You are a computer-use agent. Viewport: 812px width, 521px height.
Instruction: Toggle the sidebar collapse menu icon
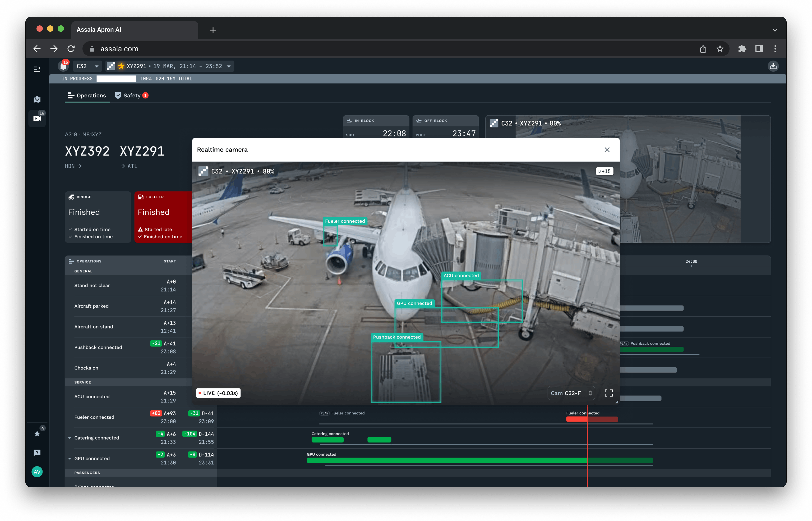37,69
